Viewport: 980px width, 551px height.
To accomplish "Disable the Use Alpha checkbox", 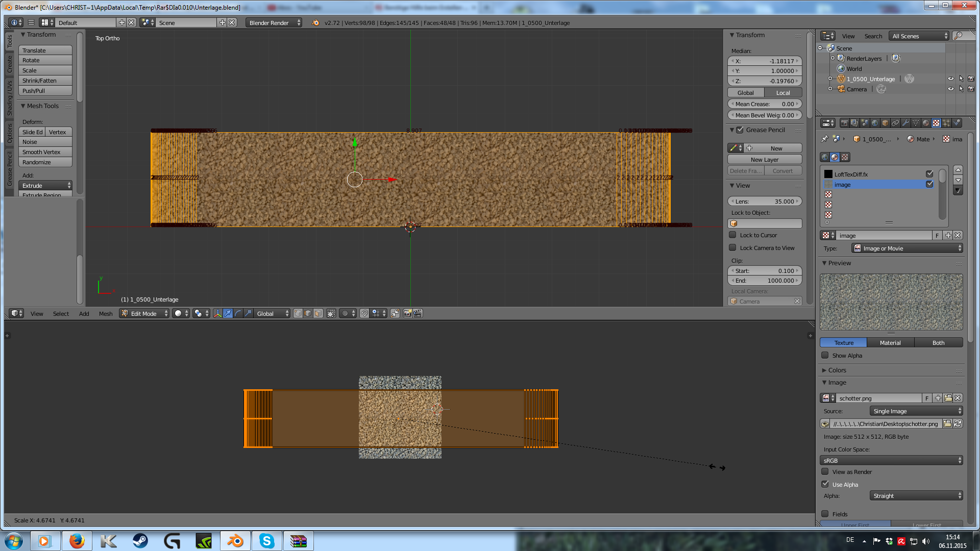I will point(825,484).
